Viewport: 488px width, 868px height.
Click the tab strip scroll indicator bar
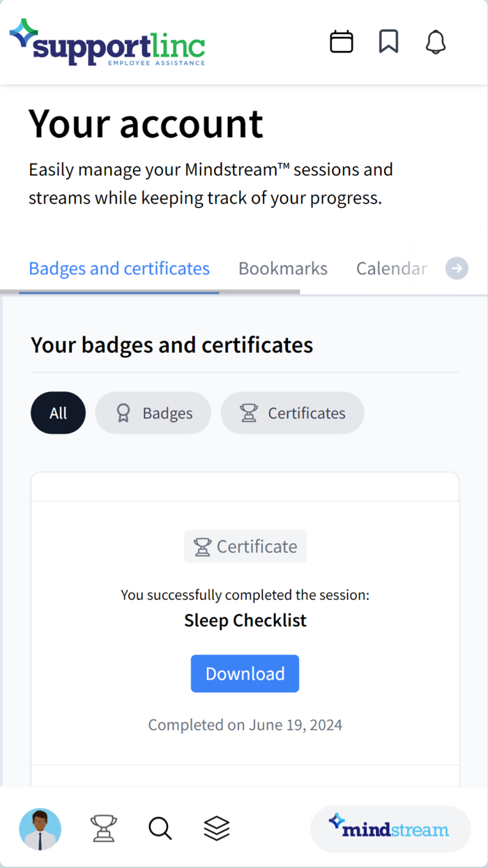tap(150, 292)
